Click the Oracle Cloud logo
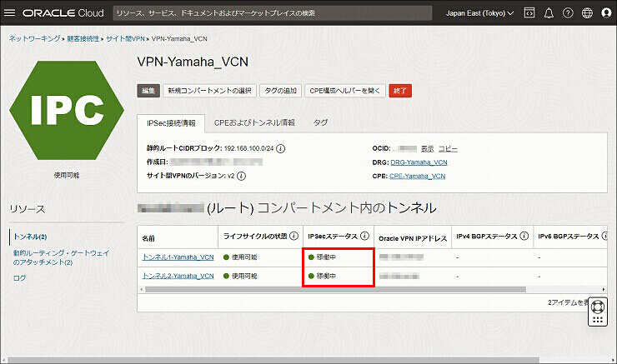The height and width of the screenshot is (364, 617). click(63, 13)
